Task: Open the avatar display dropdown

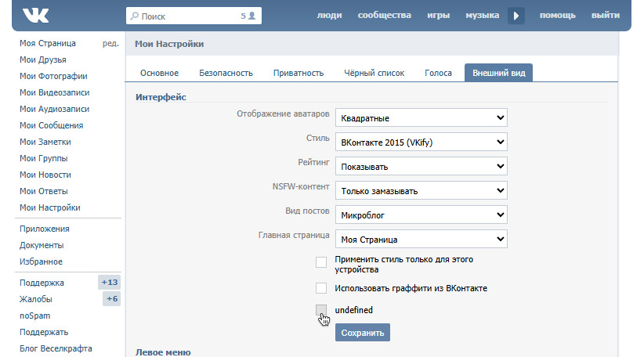Action: click(421, 118)
